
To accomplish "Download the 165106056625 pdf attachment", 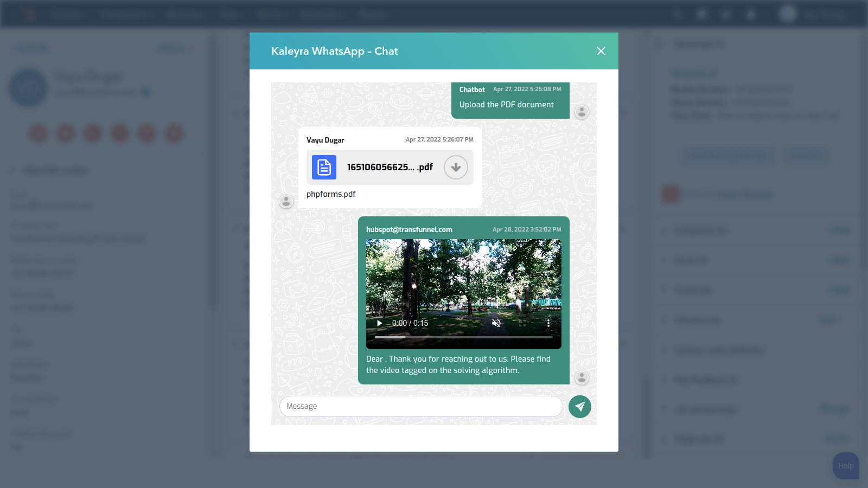I will (x=456, y=168).
